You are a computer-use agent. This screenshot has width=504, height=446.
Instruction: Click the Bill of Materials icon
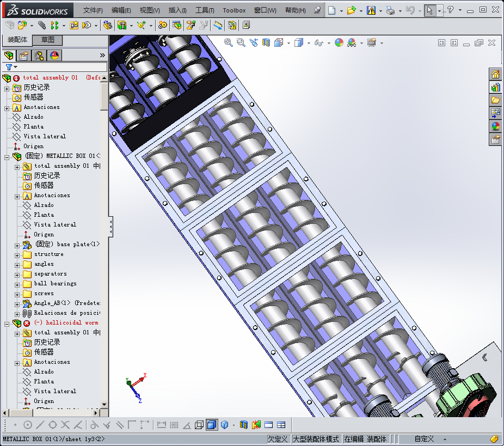pyautogui.click(x=177, y=25)
